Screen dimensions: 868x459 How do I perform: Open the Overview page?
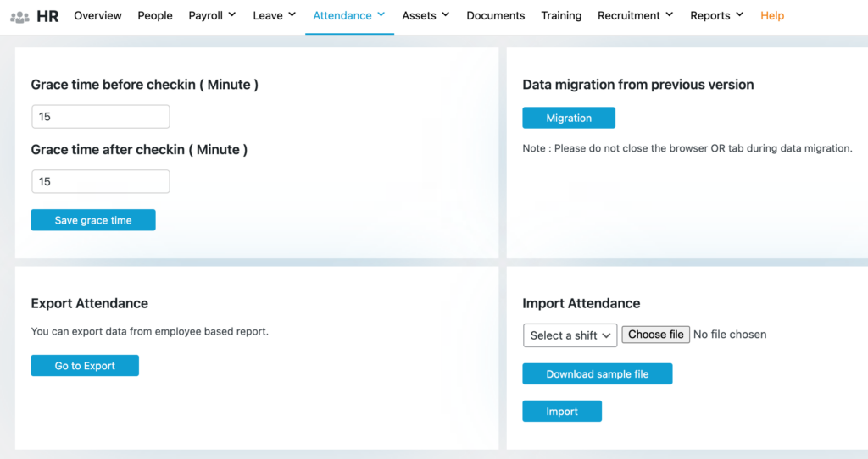(x=97, y=15)
